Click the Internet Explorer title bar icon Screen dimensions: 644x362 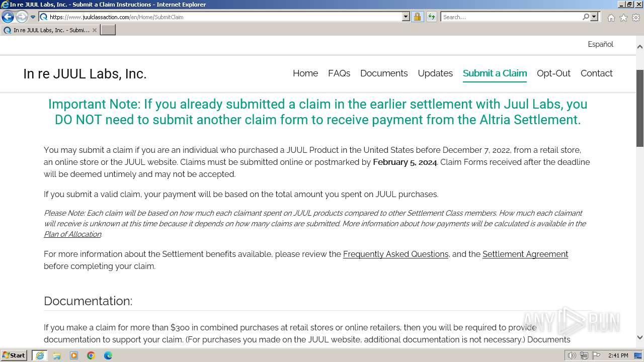click(5, 5)
